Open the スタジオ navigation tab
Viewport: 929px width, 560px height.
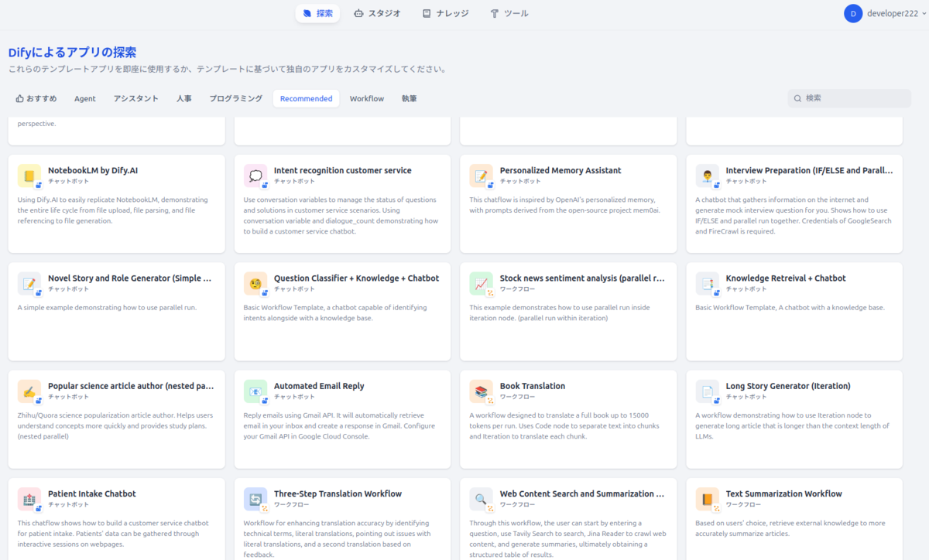pyautogui.click(x=378, y=13)
